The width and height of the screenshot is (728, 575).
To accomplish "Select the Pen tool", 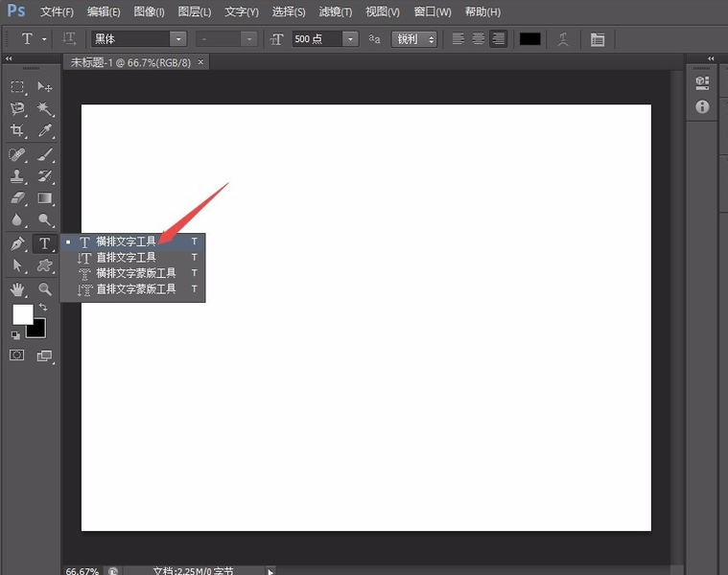I will point(17,243).
